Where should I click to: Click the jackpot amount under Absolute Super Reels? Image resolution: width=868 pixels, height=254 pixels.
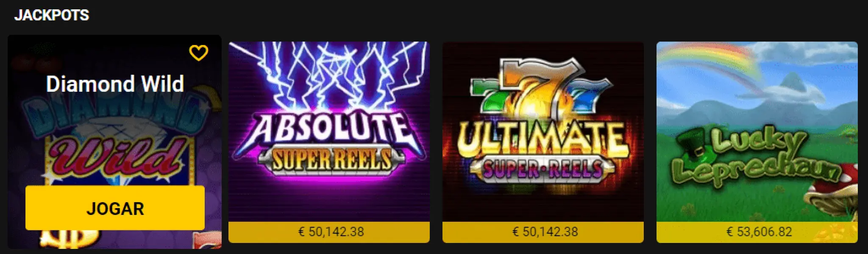point(331,232)
